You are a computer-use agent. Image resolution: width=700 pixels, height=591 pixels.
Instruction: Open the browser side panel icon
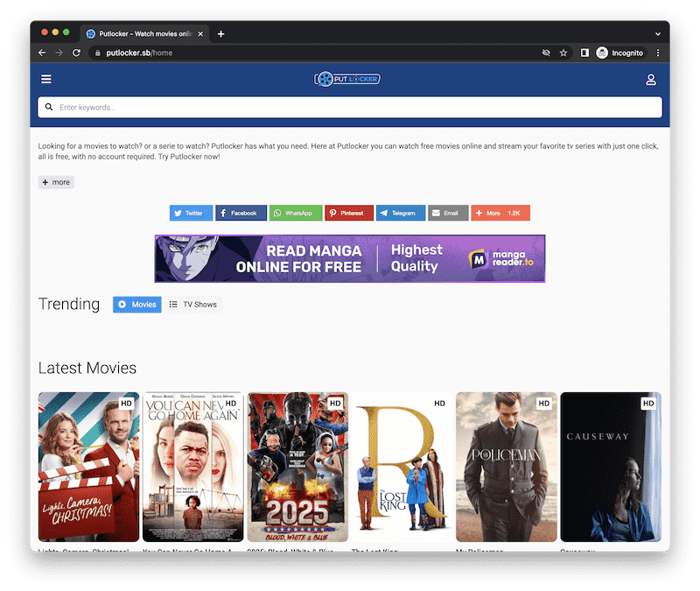584,53
